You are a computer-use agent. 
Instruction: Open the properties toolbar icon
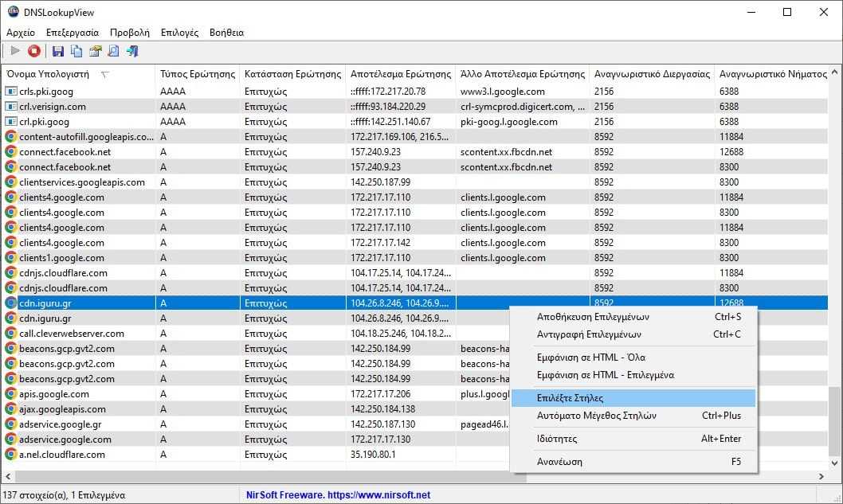coord(95,51)
